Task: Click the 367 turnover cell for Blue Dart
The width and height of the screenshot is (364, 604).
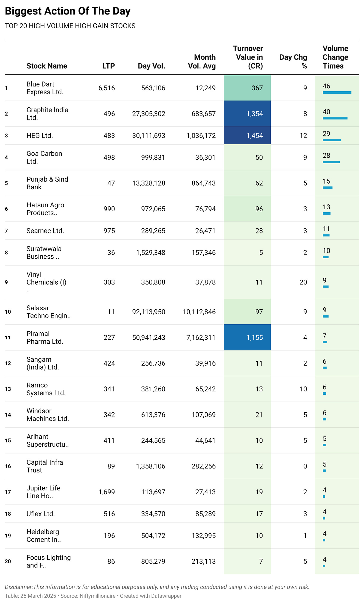Action: click(247, 88)
